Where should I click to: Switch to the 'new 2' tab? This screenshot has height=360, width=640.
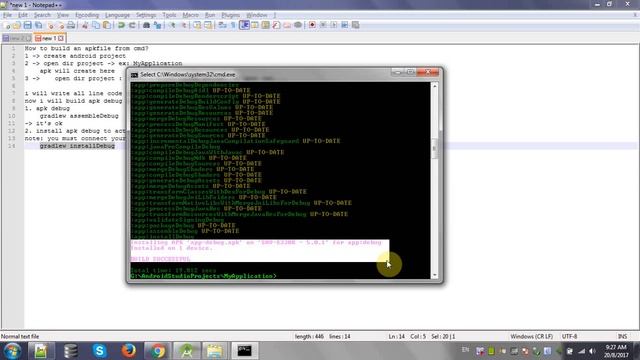coord(17,38)
